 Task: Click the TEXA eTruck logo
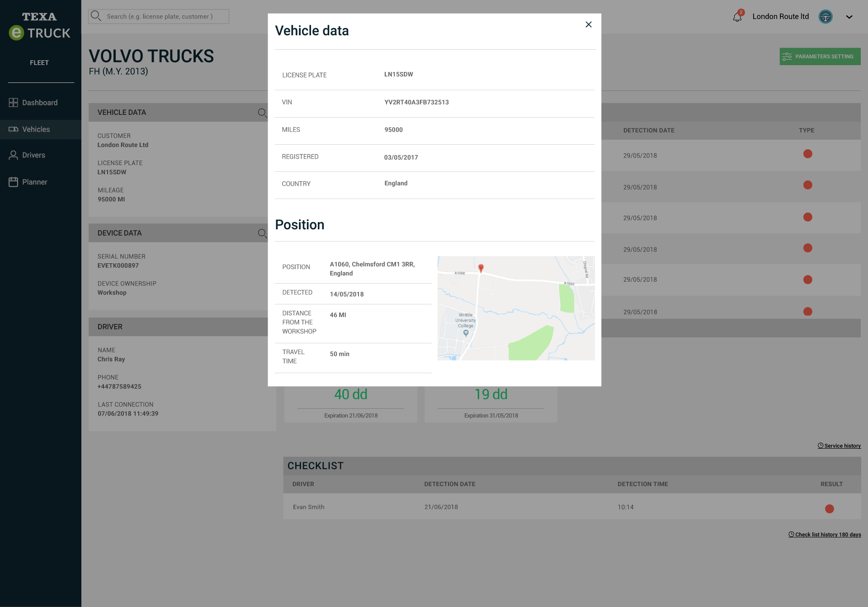tap(39, 26)
